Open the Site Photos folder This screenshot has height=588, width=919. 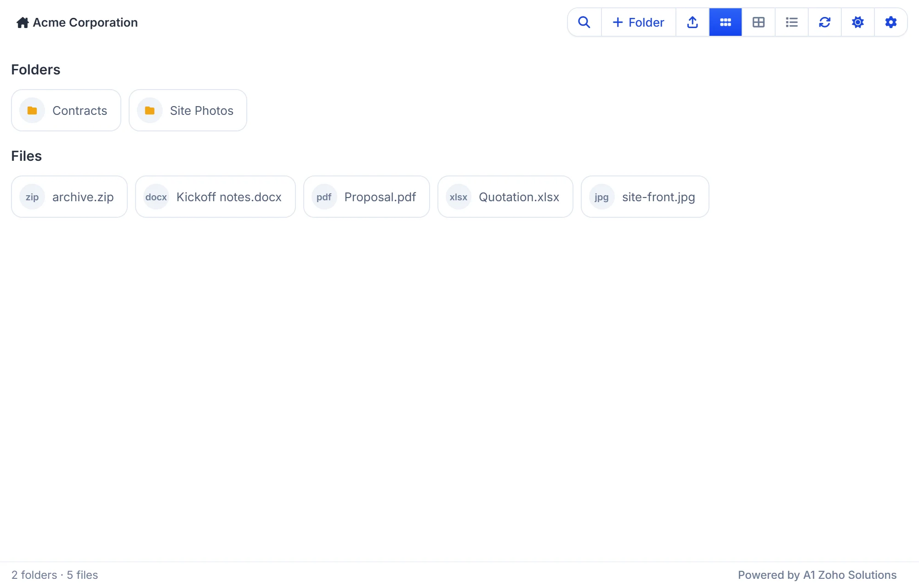coord(188,110)
